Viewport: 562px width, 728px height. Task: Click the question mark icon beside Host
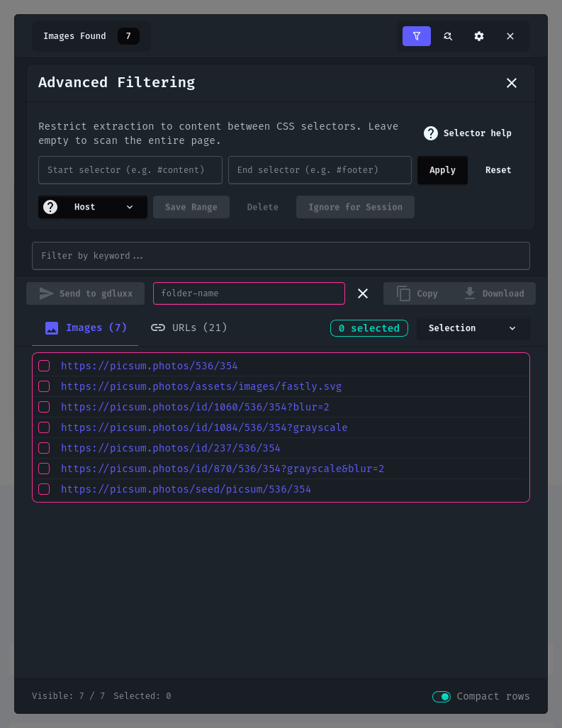[x=50, y=207]
